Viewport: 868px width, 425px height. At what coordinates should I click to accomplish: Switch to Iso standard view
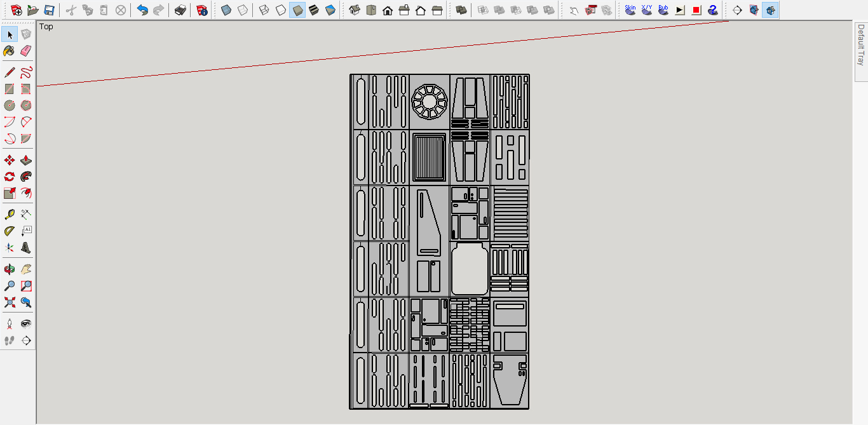(355, 10)
